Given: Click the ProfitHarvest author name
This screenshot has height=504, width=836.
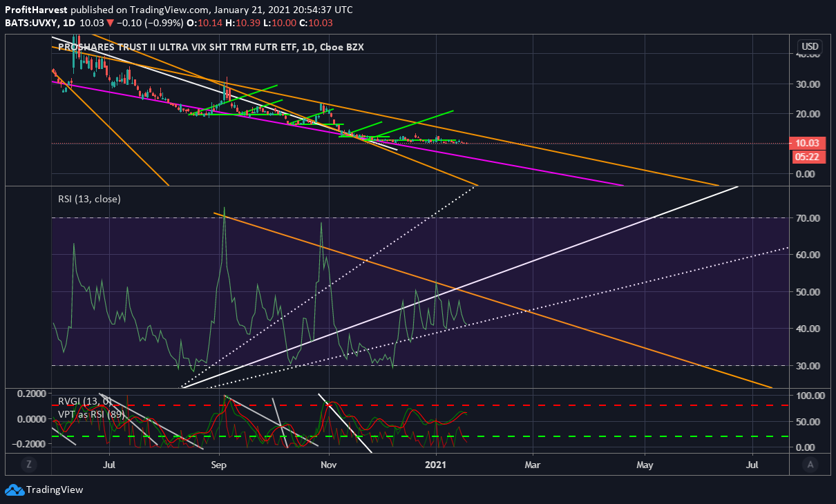Looking at the screenshot, I should pyautogui.click(x=36, y=10).
